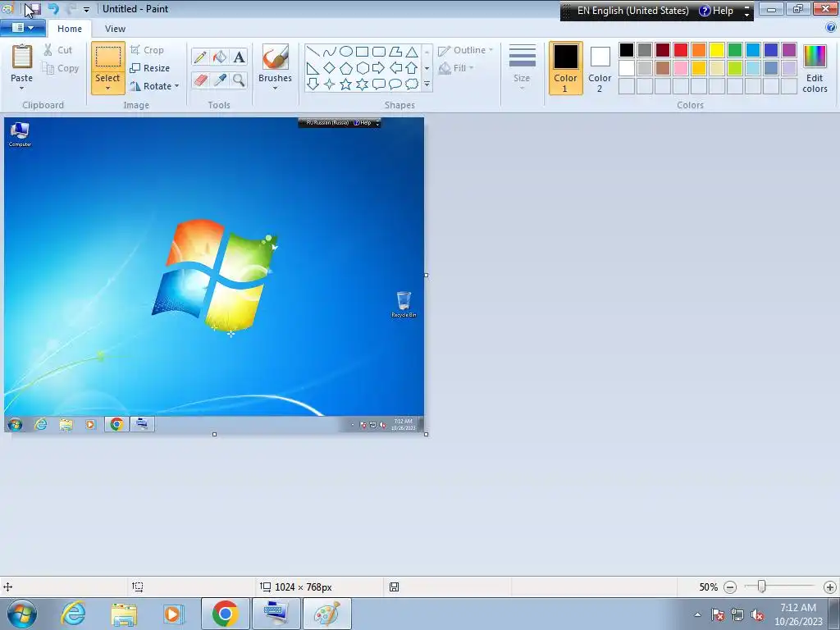Pick the green color swatch
This screenshot has height=630, width=840.
[735, 50]
